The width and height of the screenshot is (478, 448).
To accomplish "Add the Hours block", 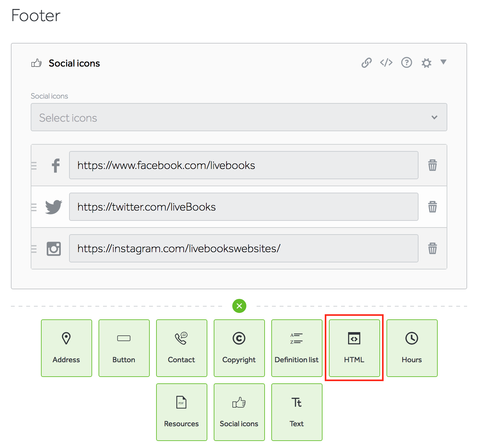I will [x=412, y=348].
